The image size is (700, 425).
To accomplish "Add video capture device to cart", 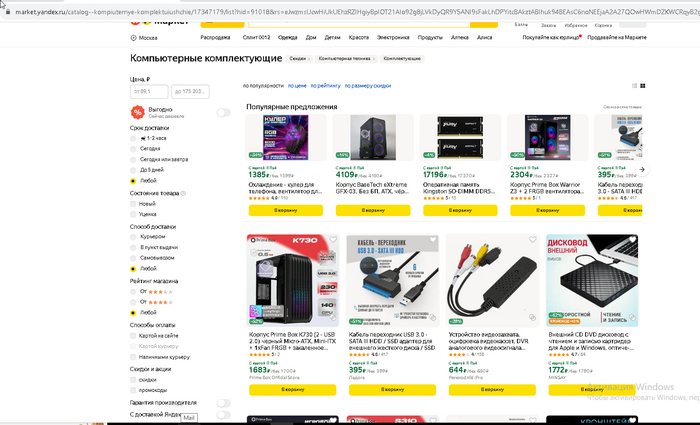I will [492, 390].
